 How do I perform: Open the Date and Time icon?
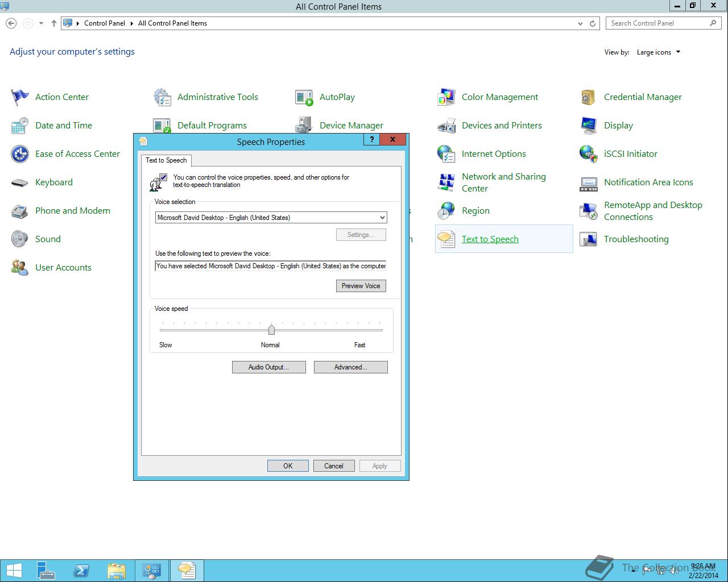[20, 126]
